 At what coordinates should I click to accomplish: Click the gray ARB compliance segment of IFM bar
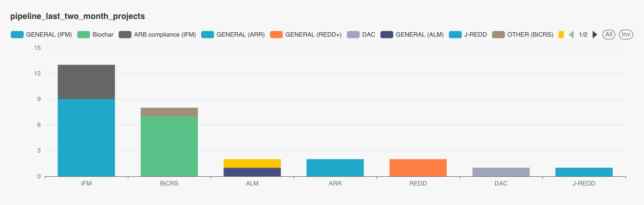click(x=86, y=82)
